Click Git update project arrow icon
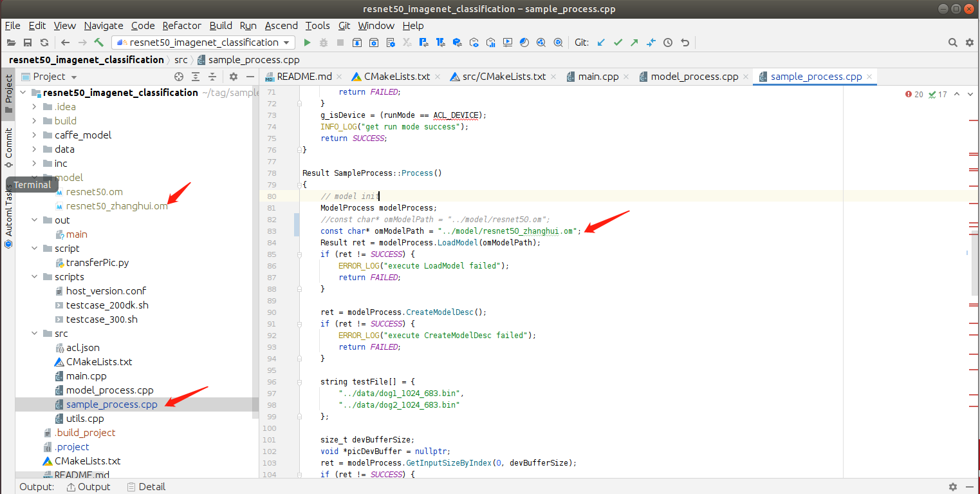 tap(601, 43)
